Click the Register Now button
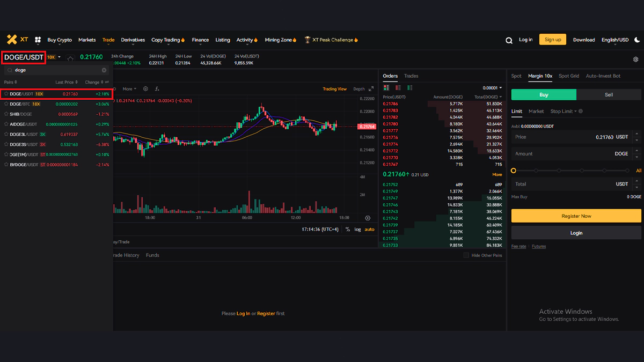This screenshot has width=644, height=362. coord(576,216)
